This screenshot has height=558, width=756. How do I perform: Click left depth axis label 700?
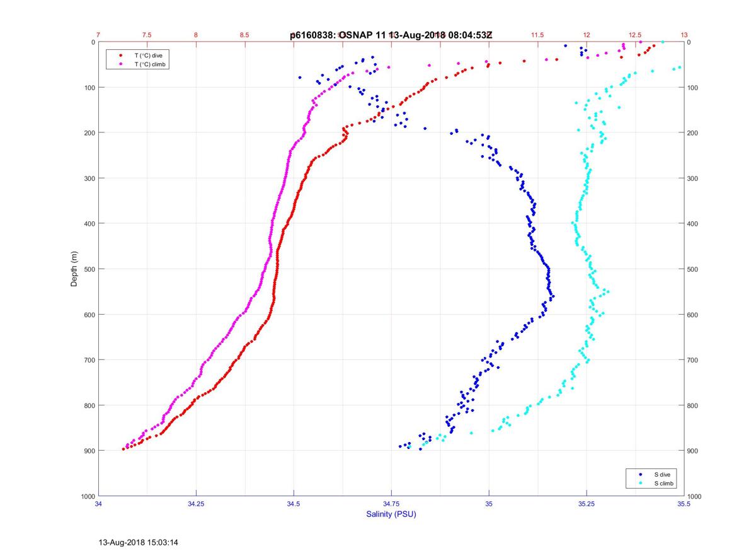point(89,360)
